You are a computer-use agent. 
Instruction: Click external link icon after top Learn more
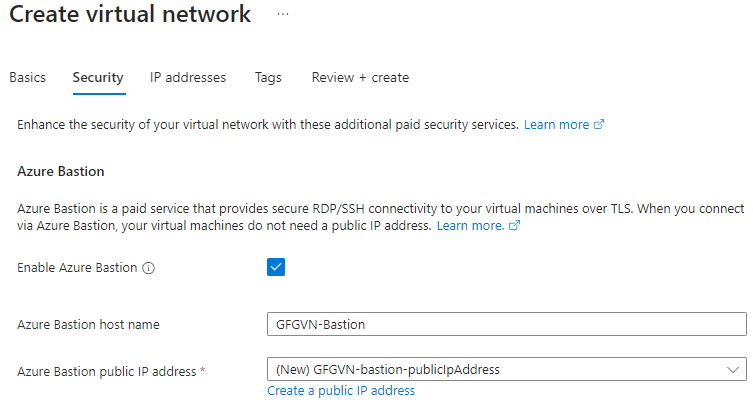click(599, 124)
